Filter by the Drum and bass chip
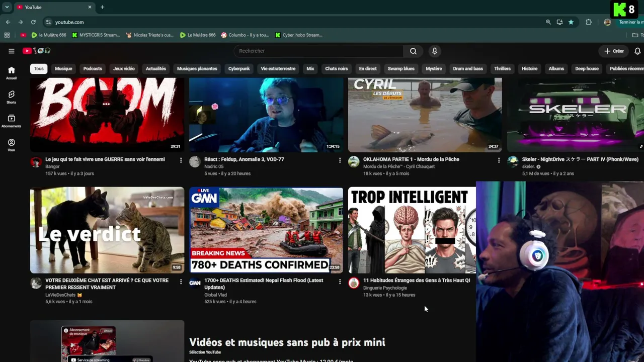 [x=468, y=69]
